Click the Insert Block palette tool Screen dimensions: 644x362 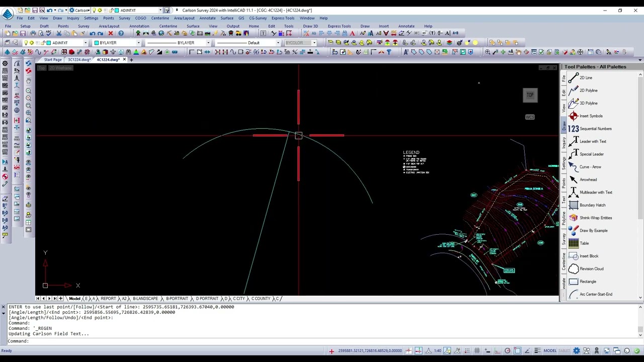[589, 256]
